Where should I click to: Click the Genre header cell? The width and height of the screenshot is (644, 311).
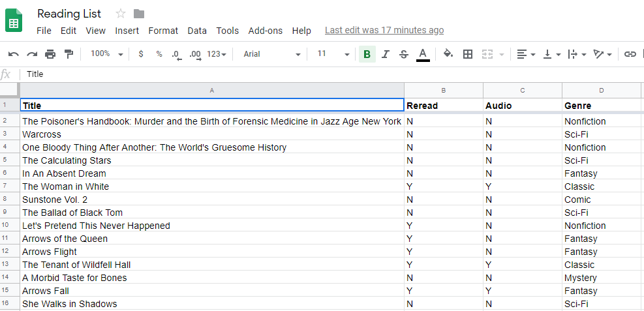click(602, 106)
